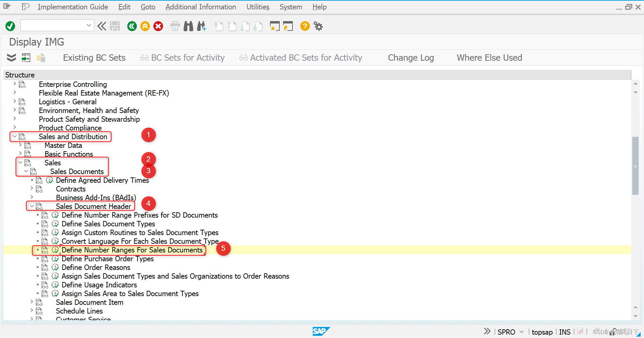Click the favorites star icon in the toolbar
This screenshot has height=338, width=644.
[275, 26]
